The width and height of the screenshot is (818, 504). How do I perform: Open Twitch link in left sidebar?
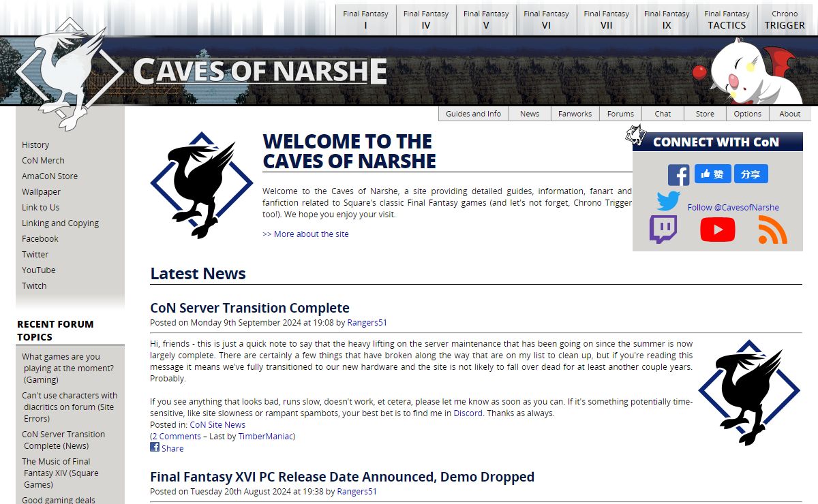(34, 285)
